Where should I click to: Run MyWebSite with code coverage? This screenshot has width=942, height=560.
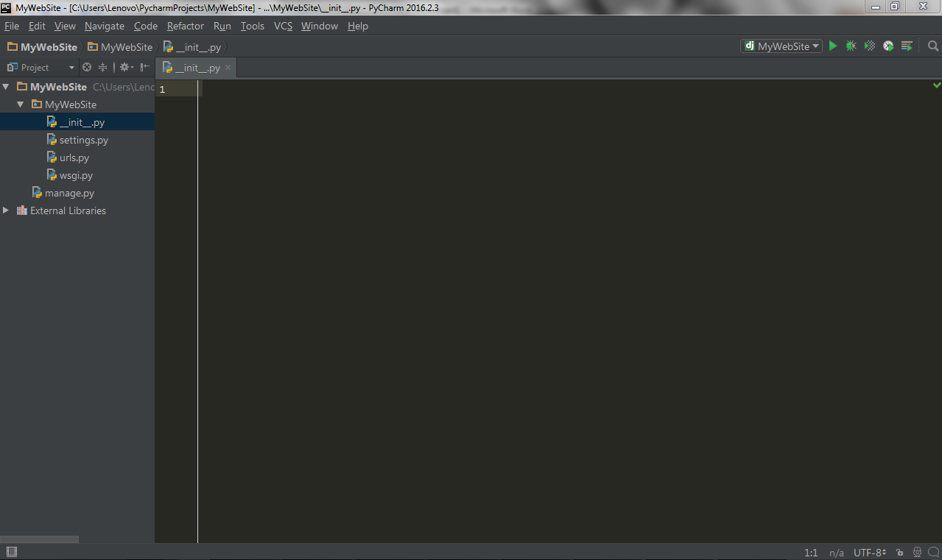click(x=869, y=46)
